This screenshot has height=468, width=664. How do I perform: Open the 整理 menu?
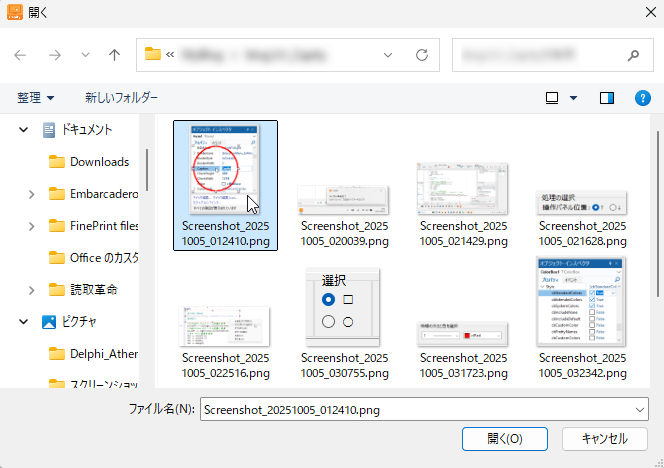point(36,98)
